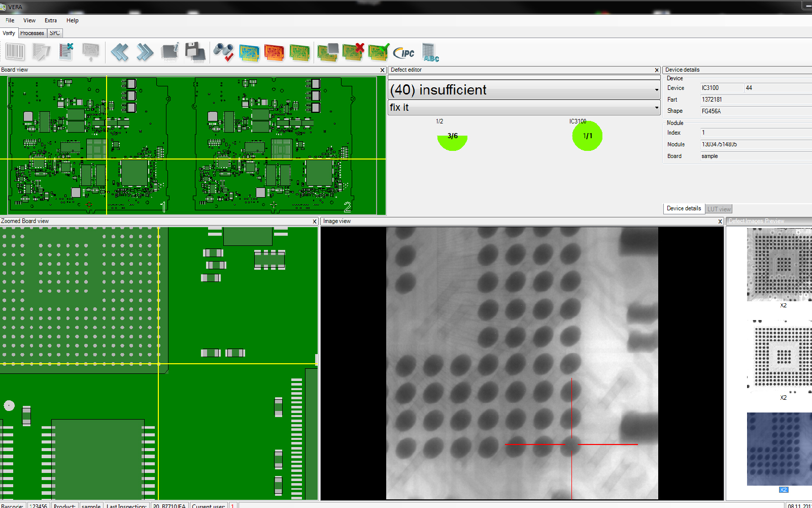Open the View menu
This screenshot has height=508, width=812.
coord(29,20)
